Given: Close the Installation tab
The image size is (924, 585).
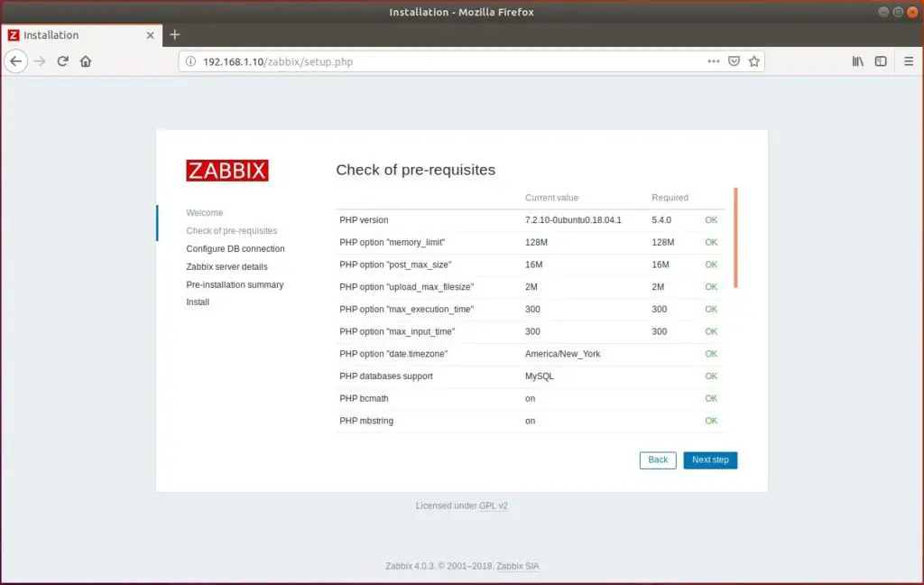Looking at the screenshot, I should tap(151, 35).
